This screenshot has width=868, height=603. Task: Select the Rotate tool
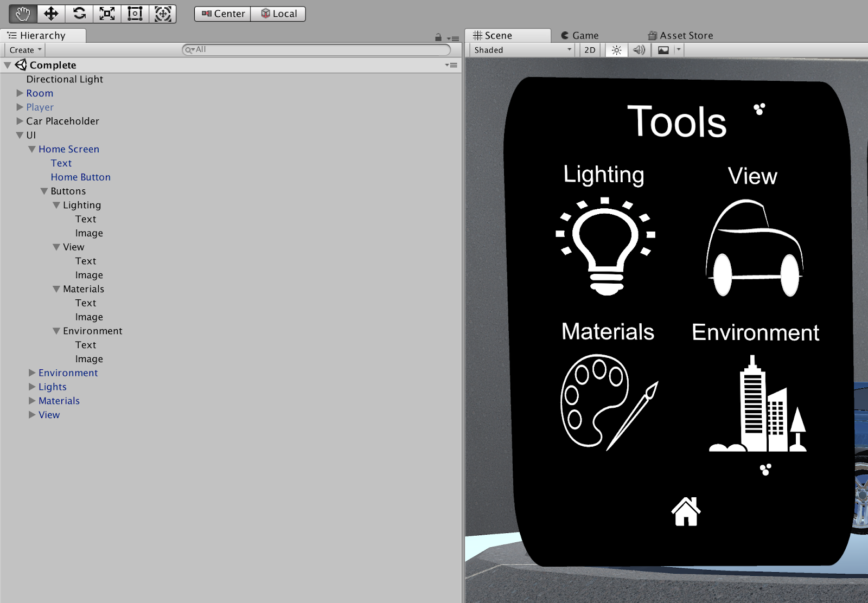pyautogui.click(x=79, y=14)
